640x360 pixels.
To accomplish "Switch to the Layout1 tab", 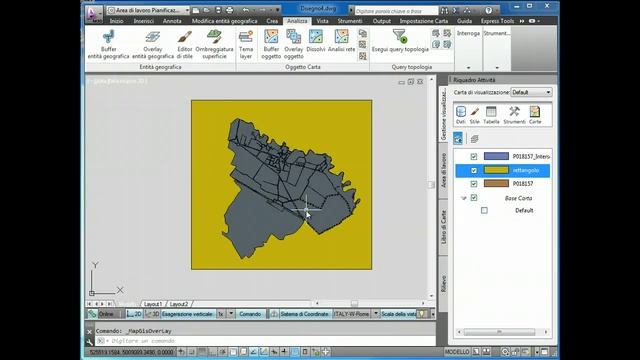I will 153,304.
